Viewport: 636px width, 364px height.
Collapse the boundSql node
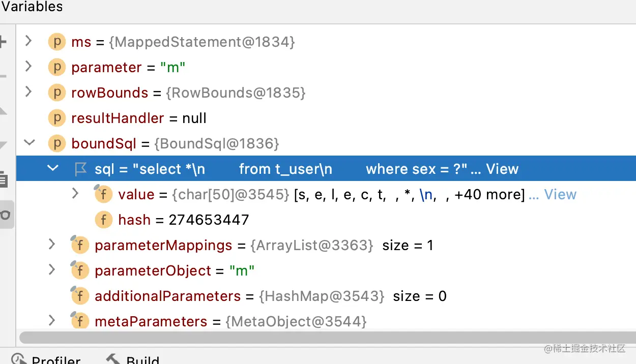coord(30,143)
